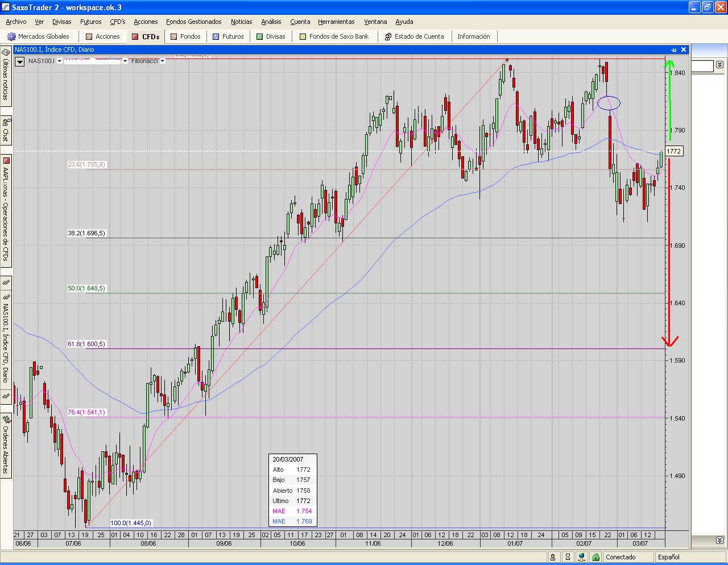This screenshot has width=728, height=565.
Task: Open the Órdenes Abiertas side panel
Action: pos(6,446)
